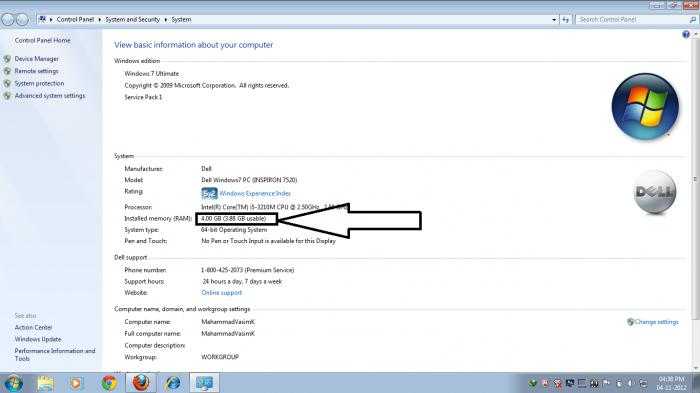
Task: Open the Windows Experience Index link
Action: click(255, 193)
